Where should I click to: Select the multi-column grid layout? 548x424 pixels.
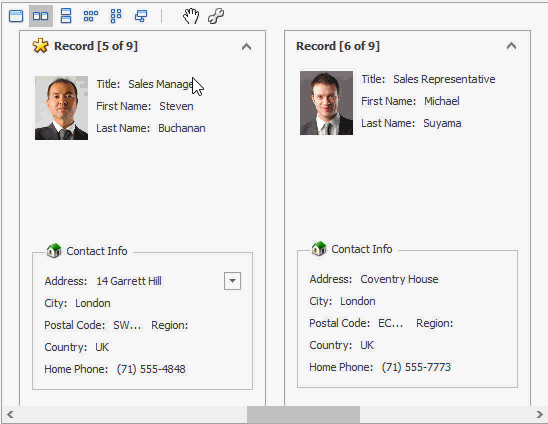tap(116, 16)
